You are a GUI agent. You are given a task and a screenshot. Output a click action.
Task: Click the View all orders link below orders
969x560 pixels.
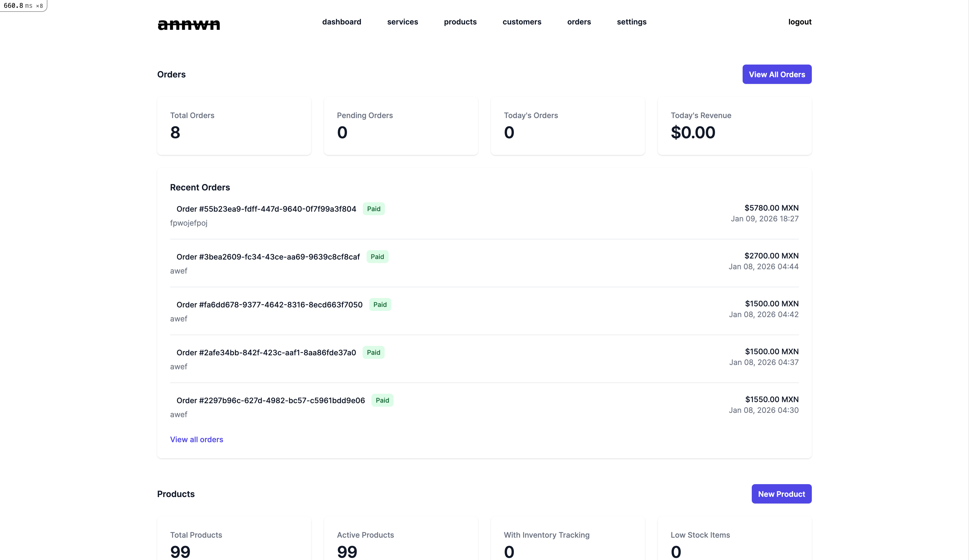click(x=196, y=439)
